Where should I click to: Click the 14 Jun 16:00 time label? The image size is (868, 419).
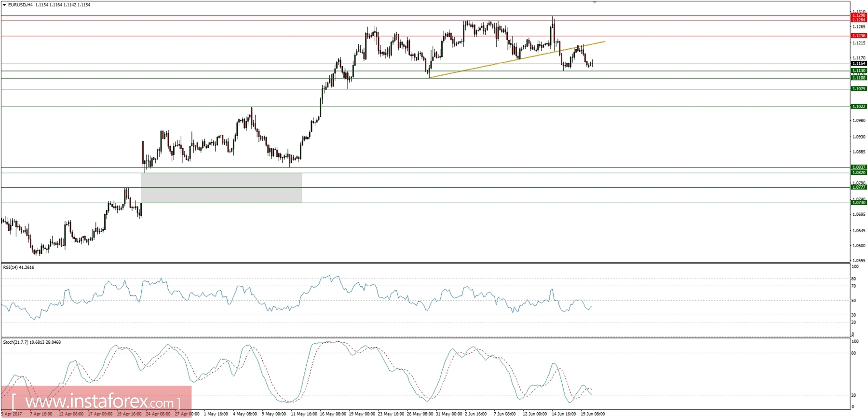click(x=564, y=414)
